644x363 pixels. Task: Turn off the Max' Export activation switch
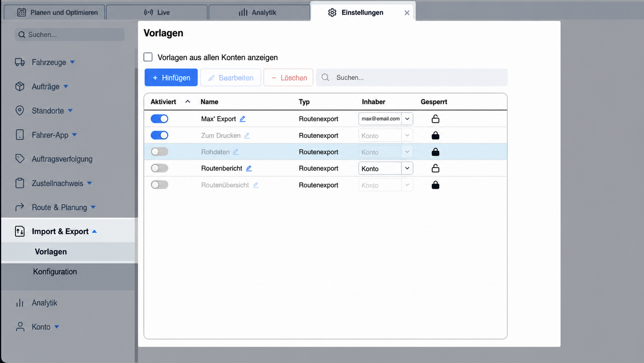point(159,119)
